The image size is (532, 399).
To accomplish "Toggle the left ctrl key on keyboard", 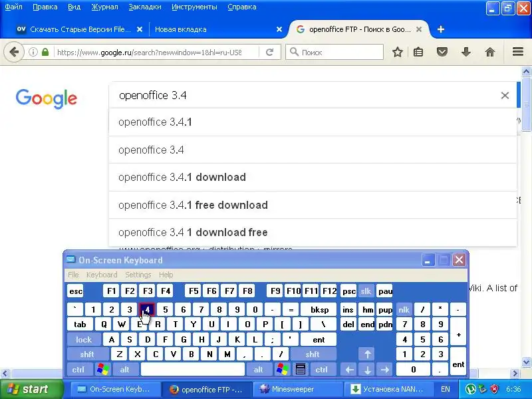I will 78,370.
